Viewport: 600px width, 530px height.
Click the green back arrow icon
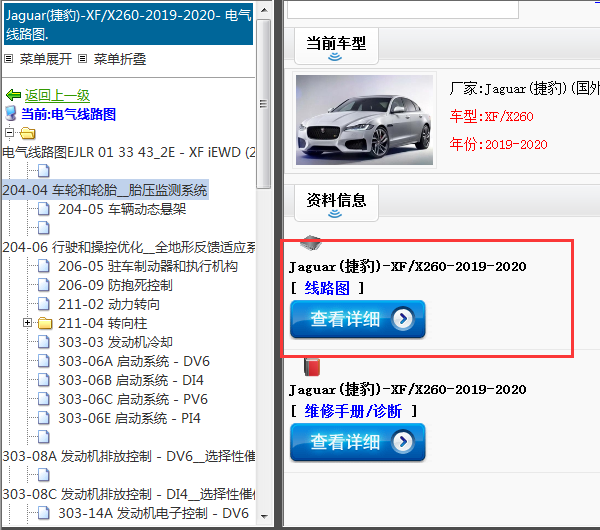[13, 95]
